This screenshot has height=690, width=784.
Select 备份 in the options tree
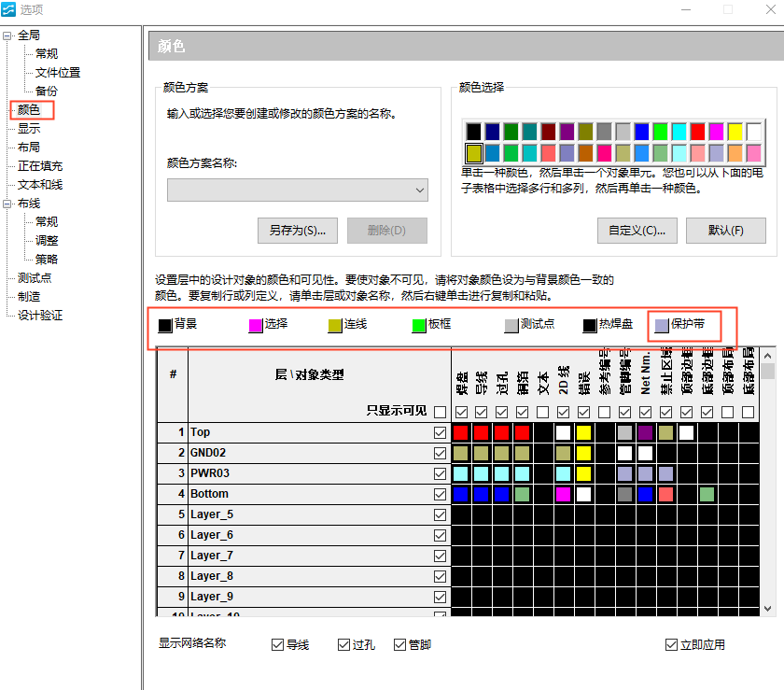(x=47, y=92)
